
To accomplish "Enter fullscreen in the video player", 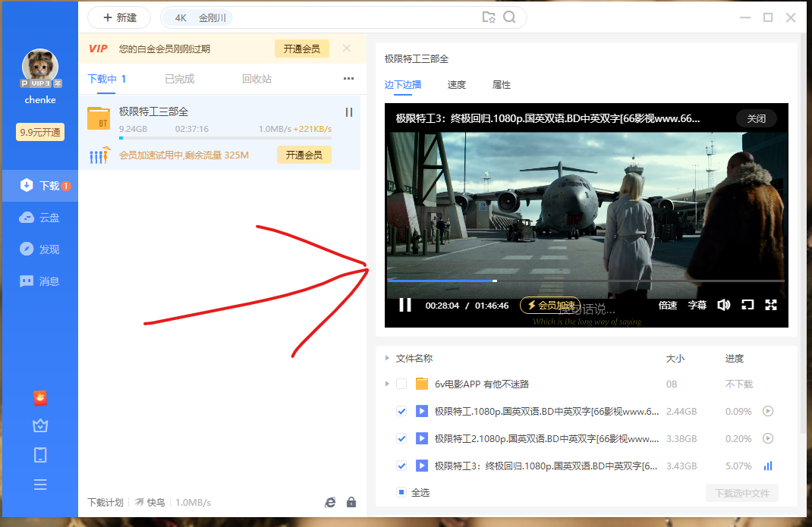I will 771,304.
